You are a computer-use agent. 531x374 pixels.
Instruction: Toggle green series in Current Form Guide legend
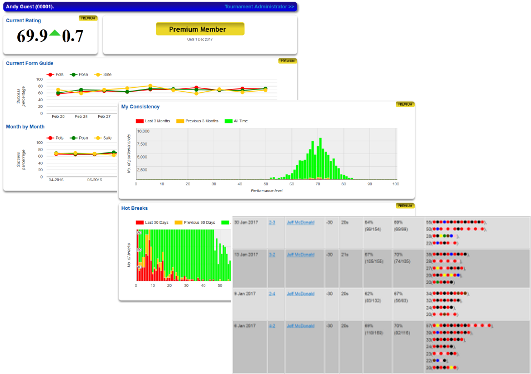click(79, 75)
